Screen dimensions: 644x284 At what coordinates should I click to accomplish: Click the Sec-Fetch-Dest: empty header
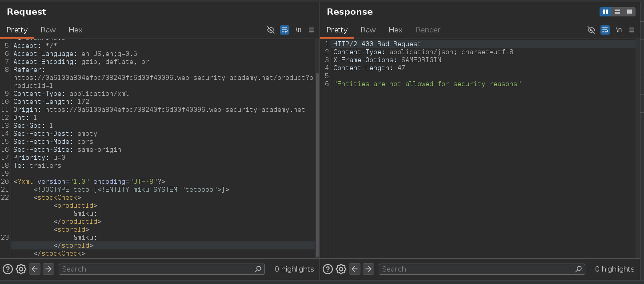point(55,134)
